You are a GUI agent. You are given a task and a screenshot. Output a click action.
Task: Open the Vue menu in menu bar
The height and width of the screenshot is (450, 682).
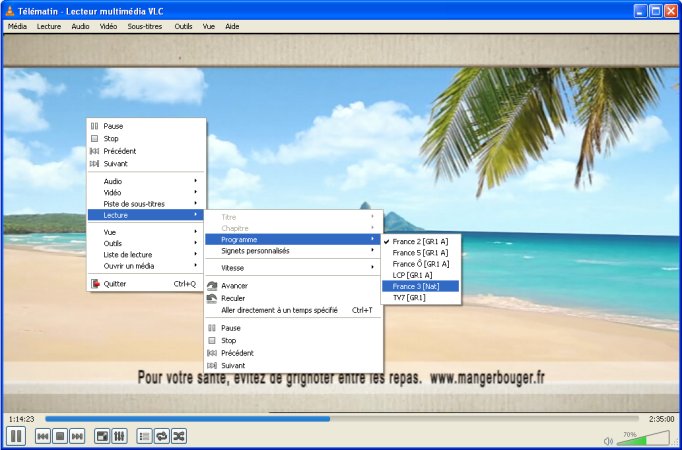pyautogui.click(x=209, y=27)
